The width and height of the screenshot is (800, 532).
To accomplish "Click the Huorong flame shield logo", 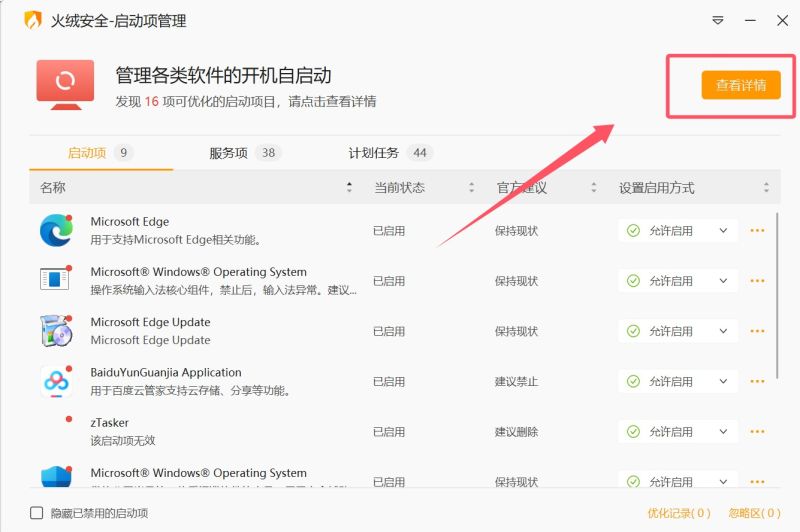I will coord(33,20).
